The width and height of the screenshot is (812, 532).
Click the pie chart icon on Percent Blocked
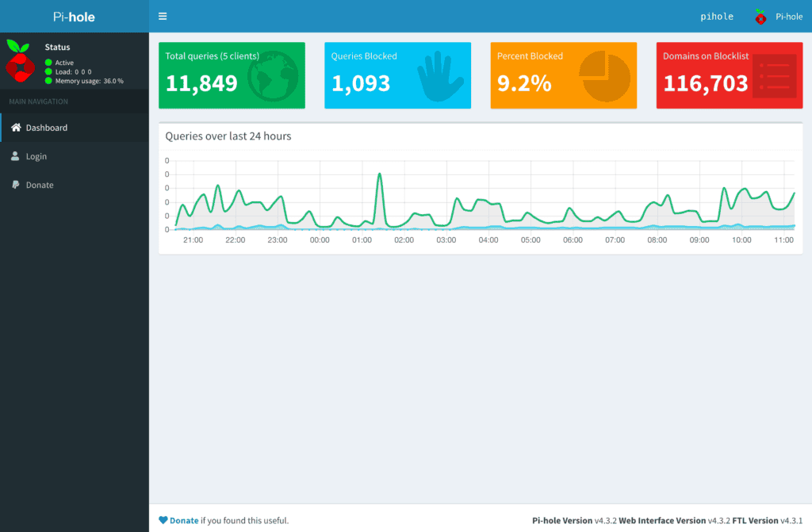(604, 76)
